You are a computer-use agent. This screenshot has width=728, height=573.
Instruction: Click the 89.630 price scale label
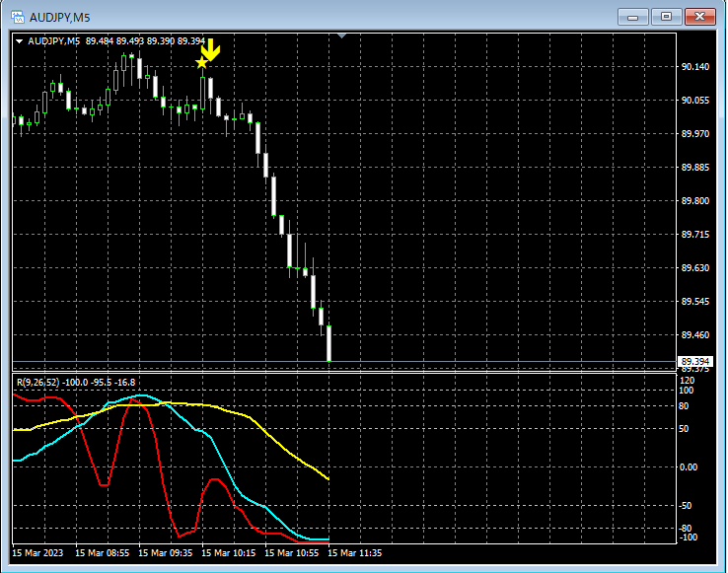(695, 268)
